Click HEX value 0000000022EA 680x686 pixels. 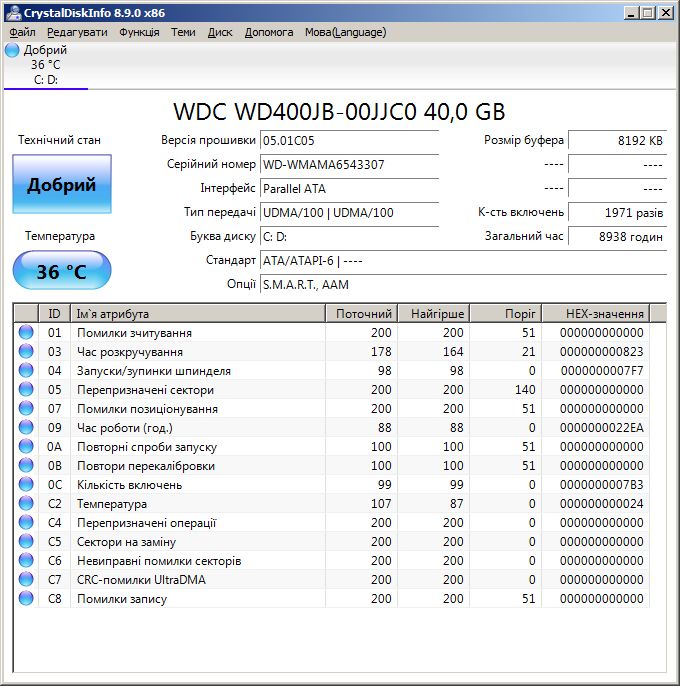pyautogui.click(x=602, y=428)
